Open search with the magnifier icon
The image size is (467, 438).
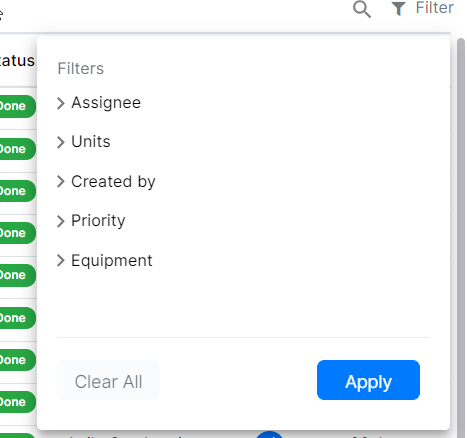click(362, 9)
